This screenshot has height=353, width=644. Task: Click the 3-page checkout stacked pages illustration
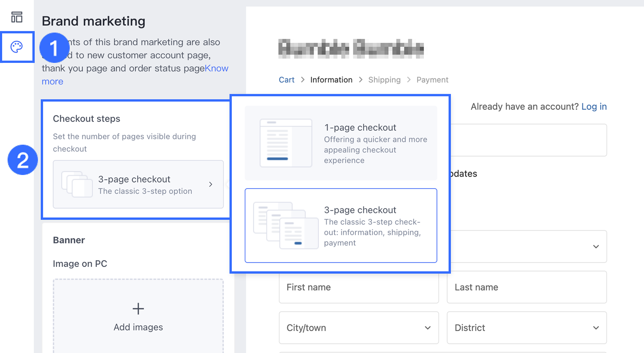[286, 225]
